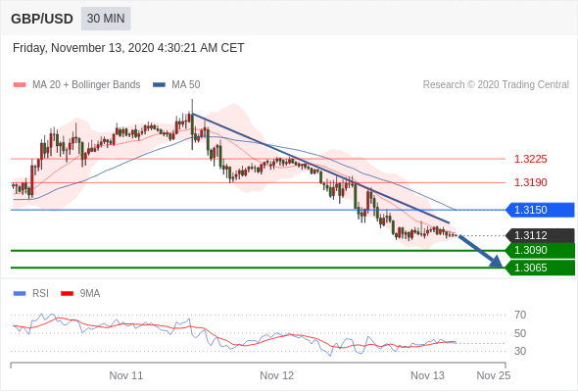Open the Research © 2020 Trading Central credit
The height and width of the screenshot is (392, 578).
coord(496,85)
